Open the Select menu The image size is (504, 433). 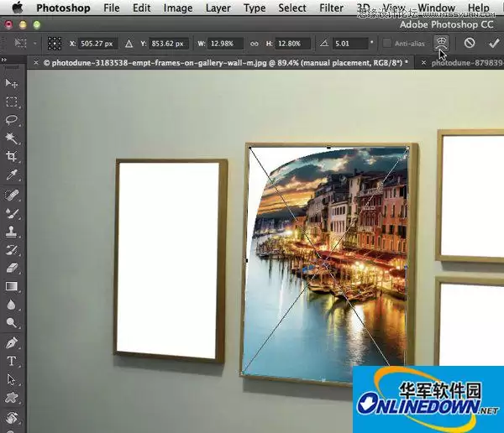291,8
